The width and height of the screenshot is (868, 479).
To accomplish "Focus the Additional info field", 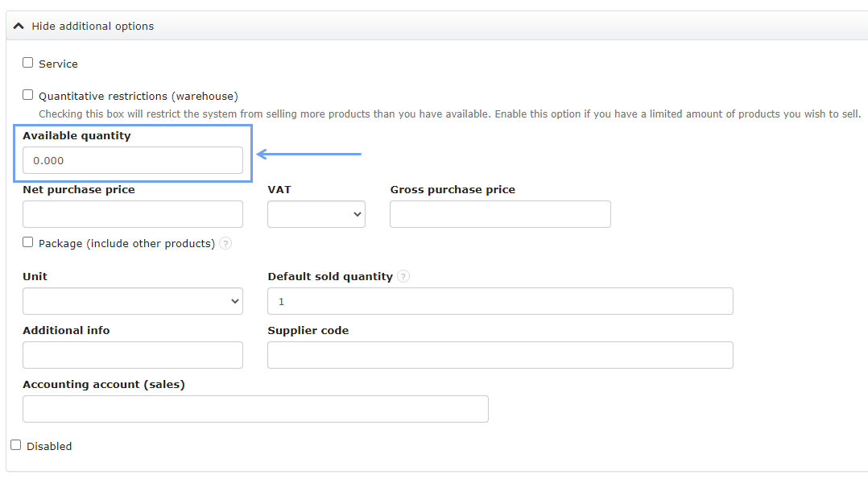I will (x=133, y=355).
